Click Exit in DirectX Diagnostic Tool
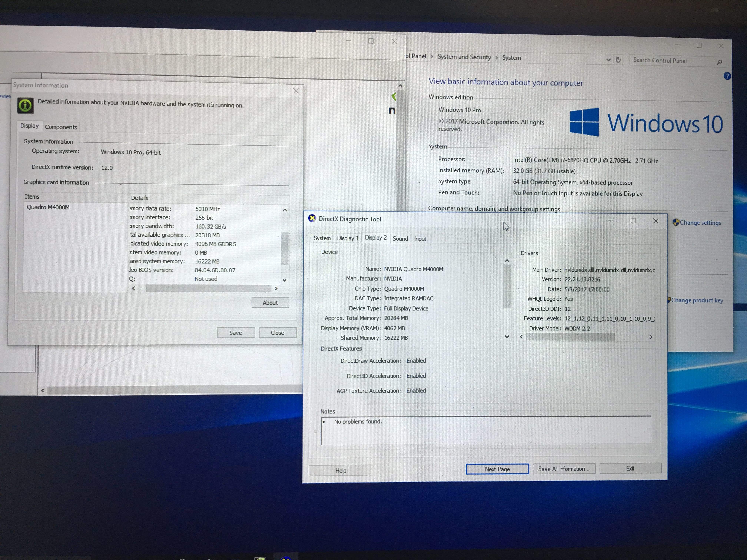Viewport: 747px width, 560px height. [630, 468]
